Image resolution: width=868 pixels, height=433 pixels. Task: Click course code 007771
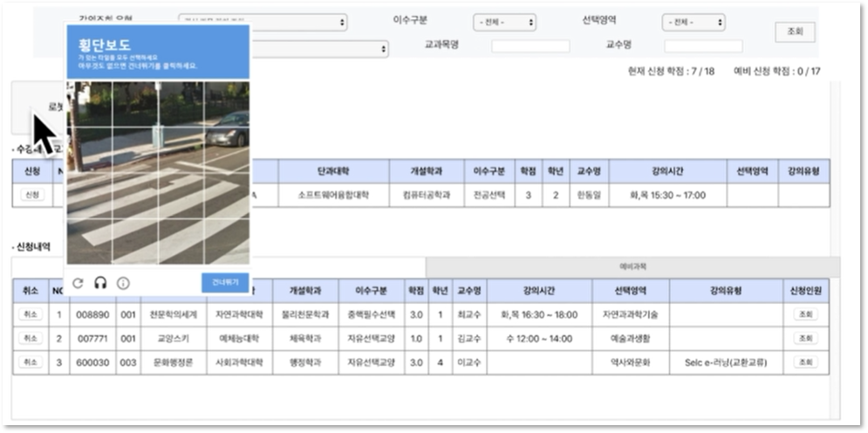pos(92,339)
